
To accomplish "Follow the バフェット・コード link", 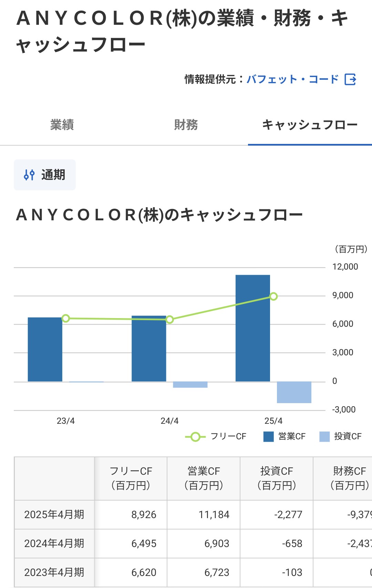I will pos(292,80).
